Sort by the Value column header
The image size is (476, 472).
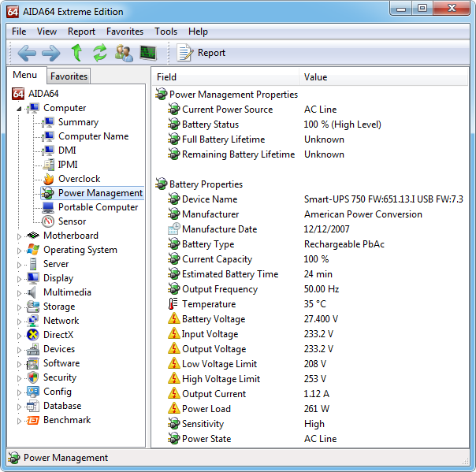[383, 77]
